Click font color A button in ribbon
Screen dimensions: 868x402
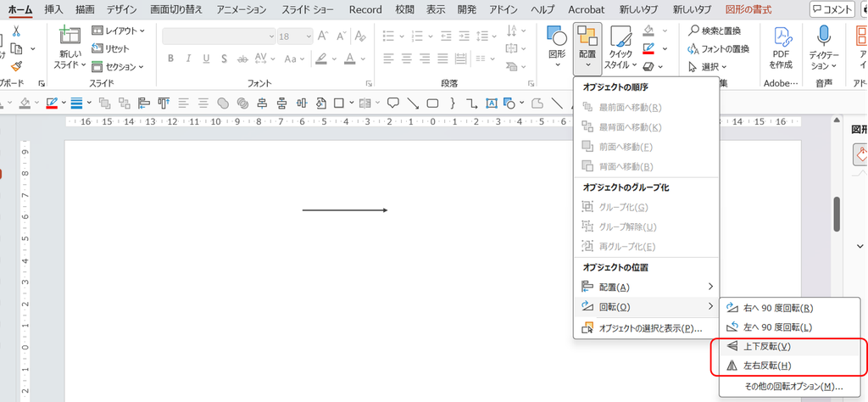[349, 59]
